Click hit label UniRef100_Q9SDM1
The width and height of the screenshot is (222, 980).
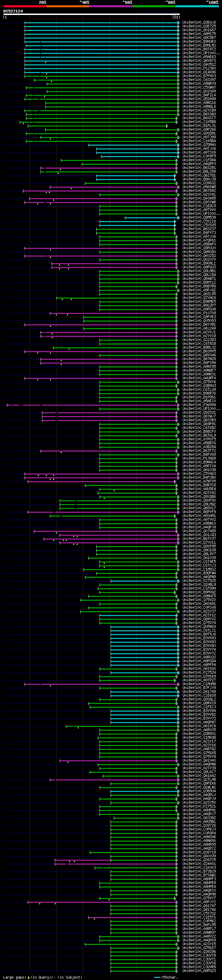(199, 133)
